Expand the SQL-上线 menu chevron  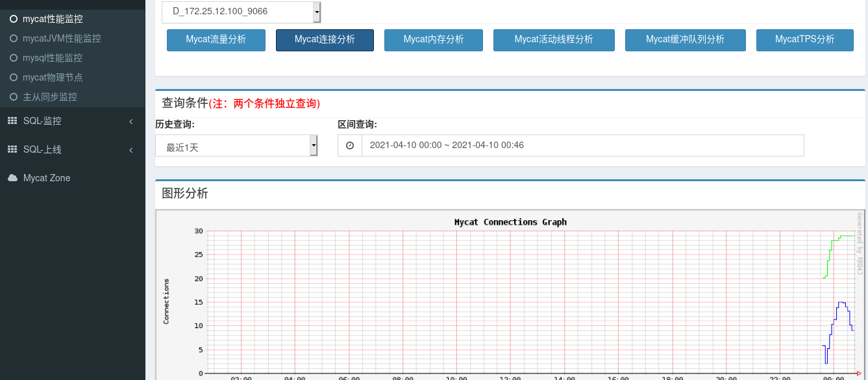click(x=131, y=150)
